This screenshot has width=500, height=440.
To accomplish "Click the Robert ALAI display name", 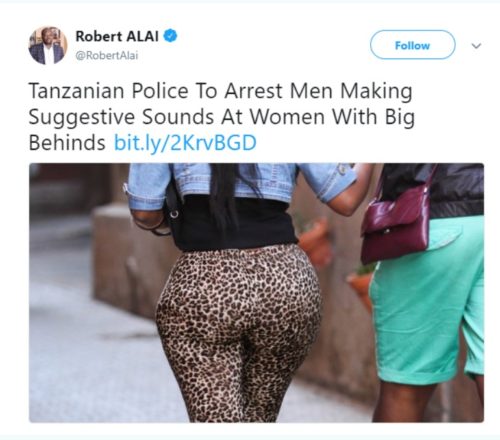I will pyautogui.click(x=117, y=36).
